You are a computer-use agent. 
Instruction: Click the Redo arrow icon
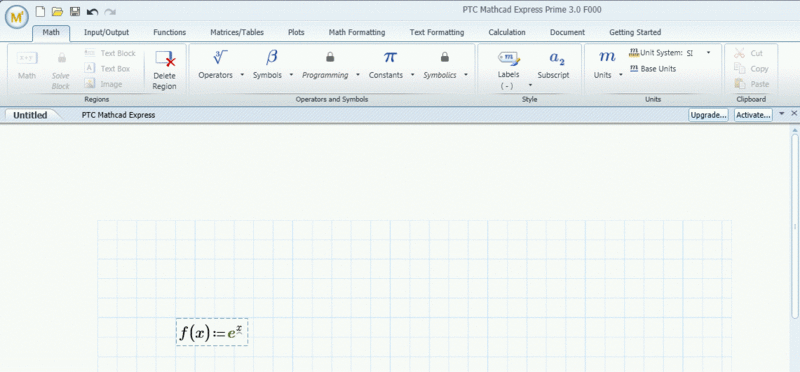pyautogui.click(x=109, y=11)
